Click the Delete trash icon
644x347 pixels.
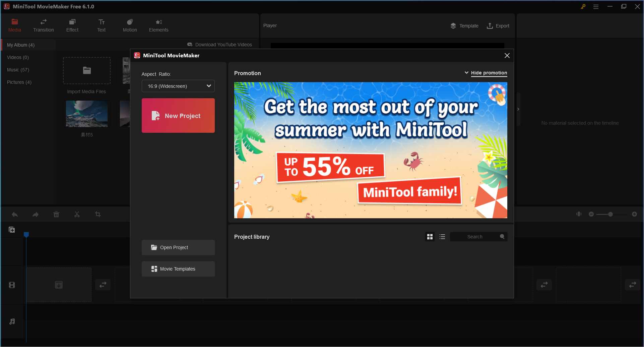tap(56, 214)
